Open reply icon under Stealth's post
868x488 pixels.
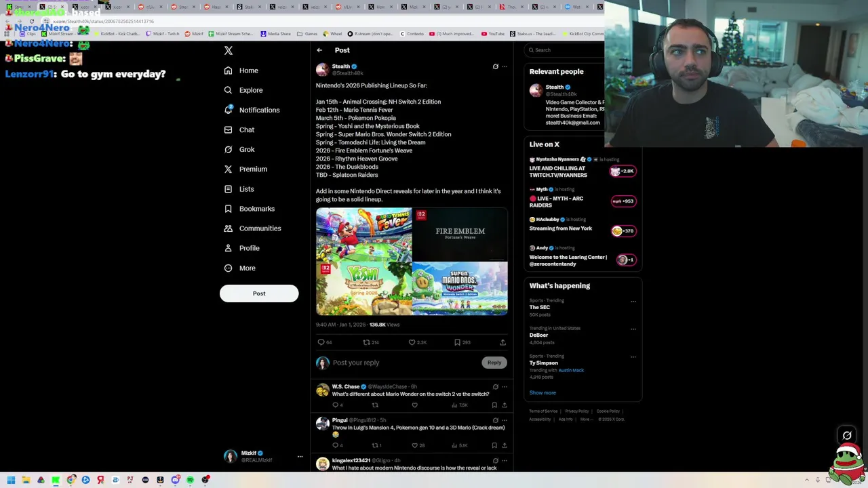pos(321,342)
